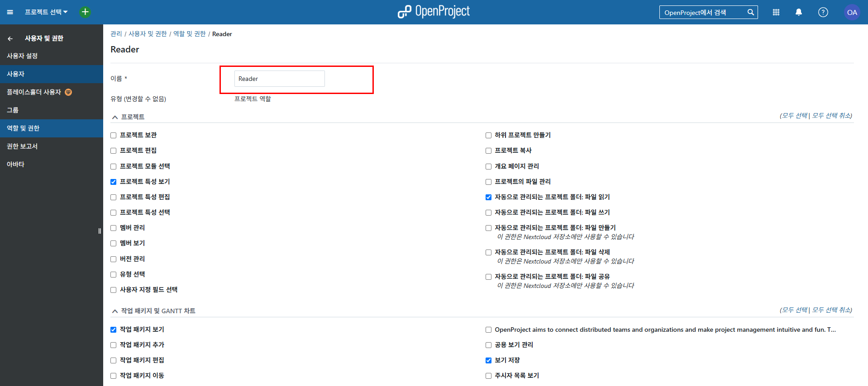
Task: Check the 작업 패키지 이동 checkbox
Action: (114, 376)
